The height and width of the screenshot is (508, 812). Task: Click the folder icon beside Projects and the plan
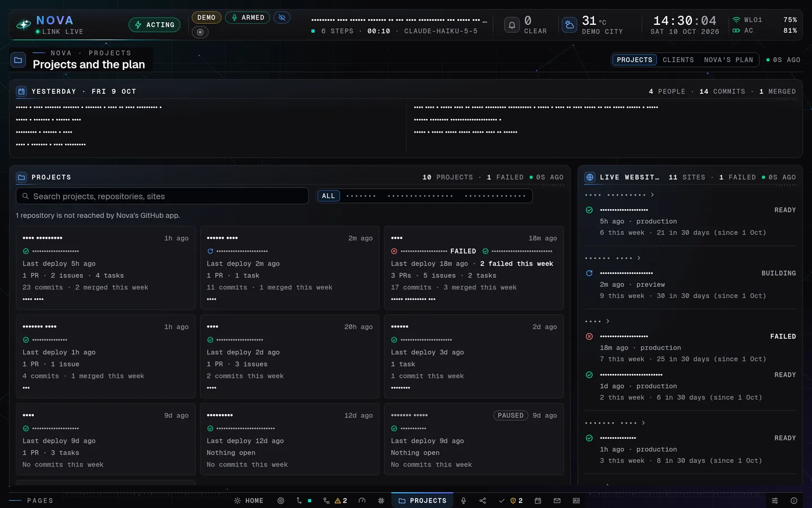point(18,59)
